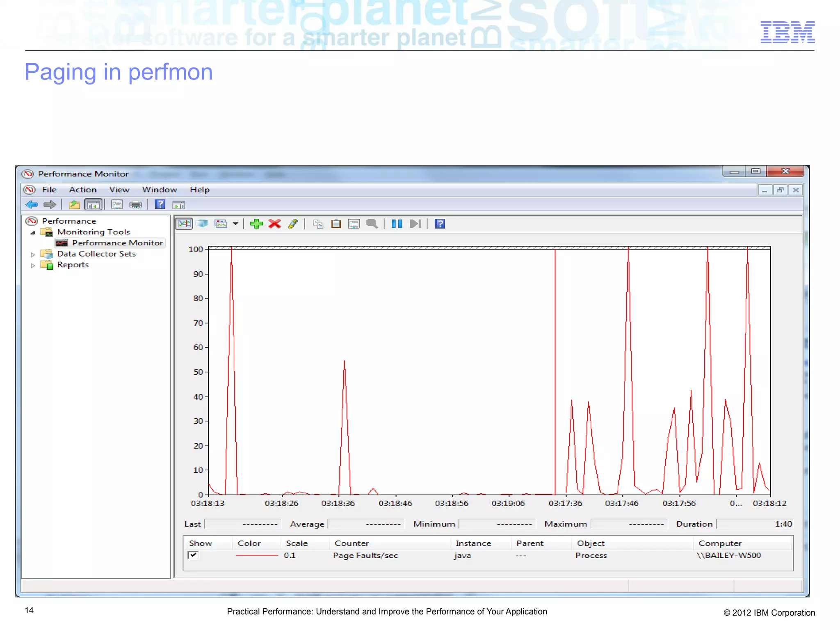Click View Log Data icon

click(202, 224)
